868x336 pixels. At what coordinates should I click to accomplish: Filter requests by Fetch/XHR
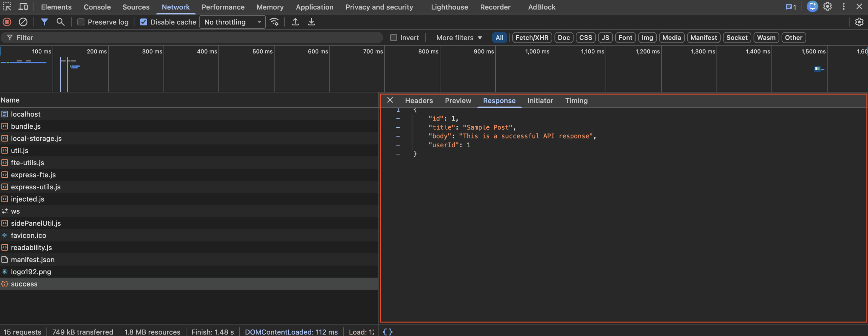pyautogui.click(x=532, y=38)
